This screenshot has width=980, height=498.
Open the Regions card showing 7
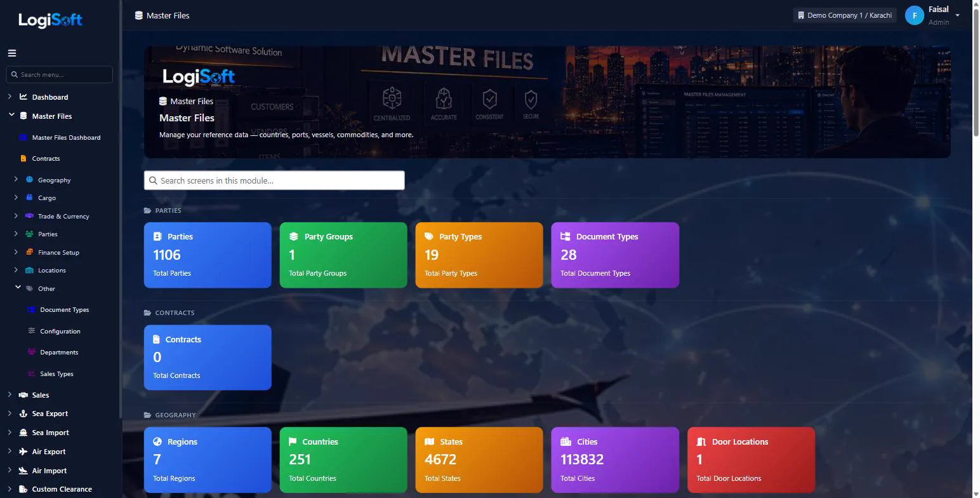click(208, 460)
